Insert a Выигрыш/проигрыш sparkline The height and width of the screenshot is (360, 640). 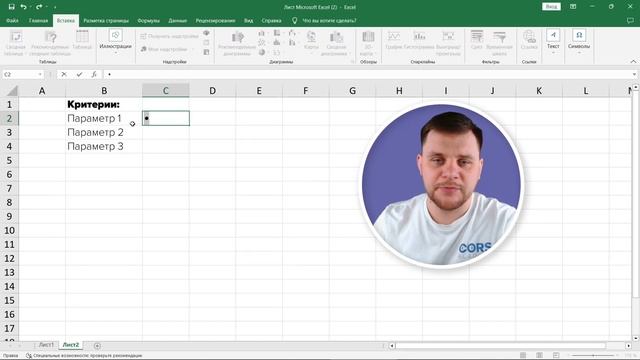448,43
